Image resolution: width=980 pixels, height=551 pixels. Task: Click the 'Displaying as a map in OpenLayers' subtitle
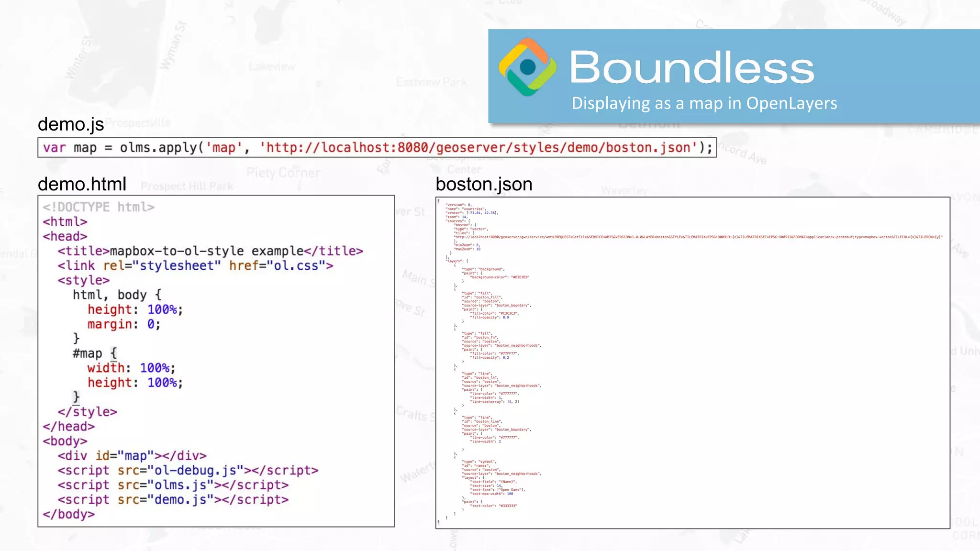704,103
